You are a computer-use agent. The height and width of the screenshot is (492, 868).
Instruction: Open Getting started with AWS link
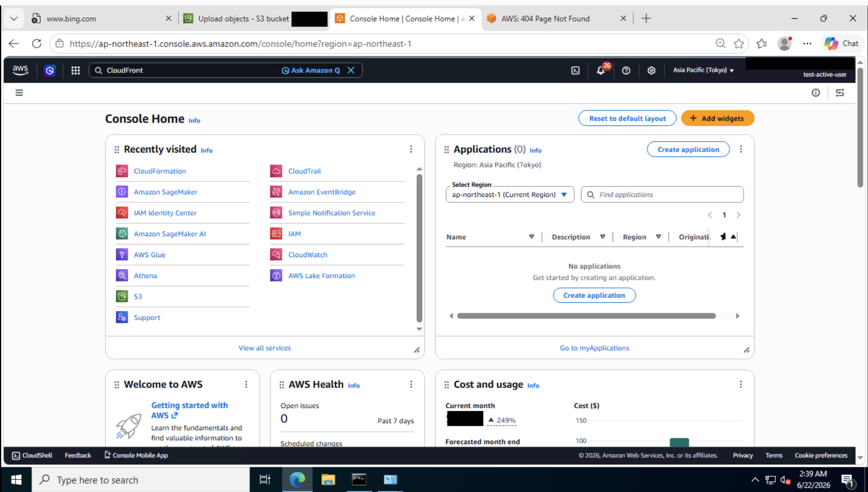coord(189,410)
